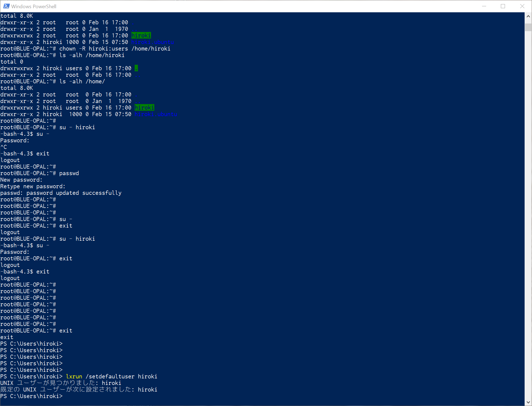Click the last 'PS C:\Users\hiroki>' prompt
The width and height of the screenshot is (532, 406).
pyautogui.click(x=31, y=396)
